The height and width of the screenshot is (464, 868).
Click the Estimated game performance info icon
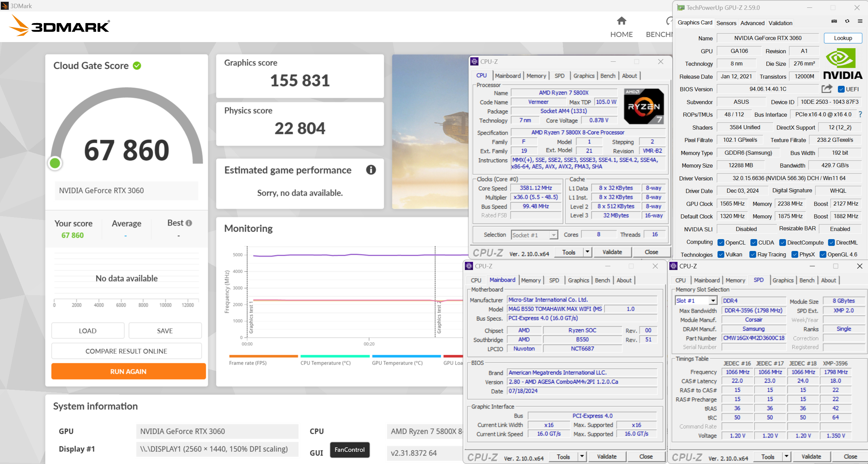coord(371,170)
